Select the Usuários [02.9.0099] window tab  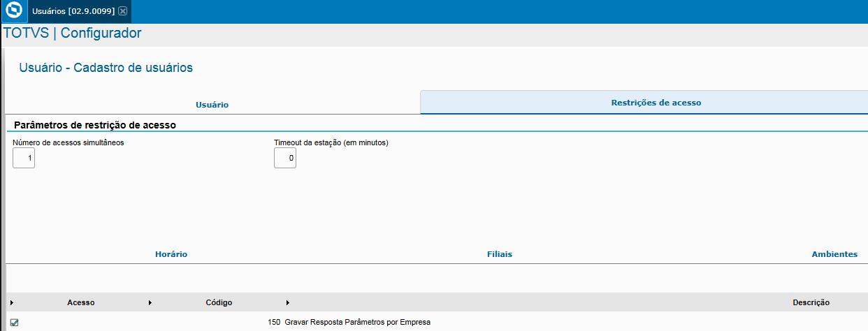[x=73, y=11]
